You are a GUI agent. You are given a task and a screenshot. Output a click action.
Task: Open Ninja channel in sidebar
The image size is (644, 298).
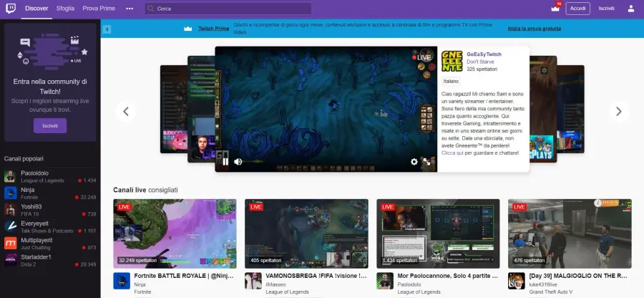click(50, 193)
